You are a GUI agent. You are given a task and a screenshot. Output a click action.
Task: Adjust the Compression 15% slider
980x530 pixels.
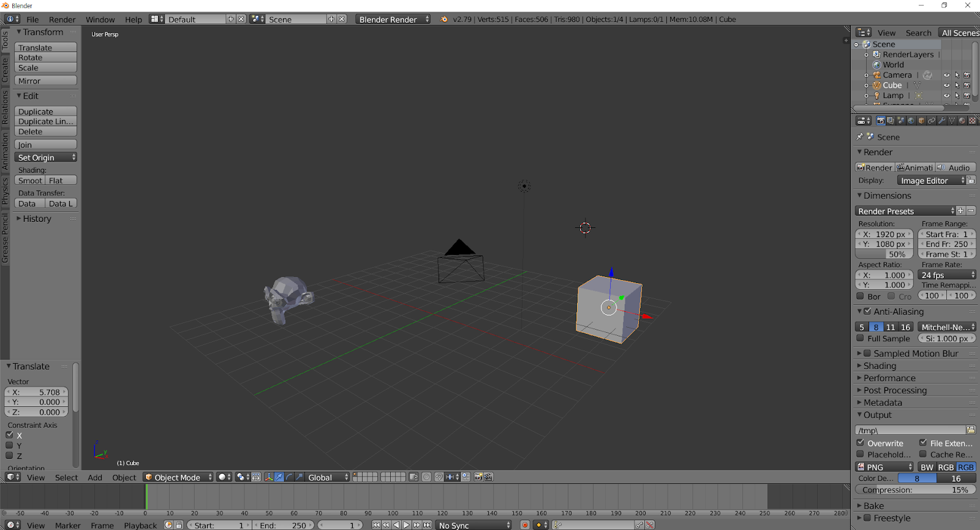916,490
